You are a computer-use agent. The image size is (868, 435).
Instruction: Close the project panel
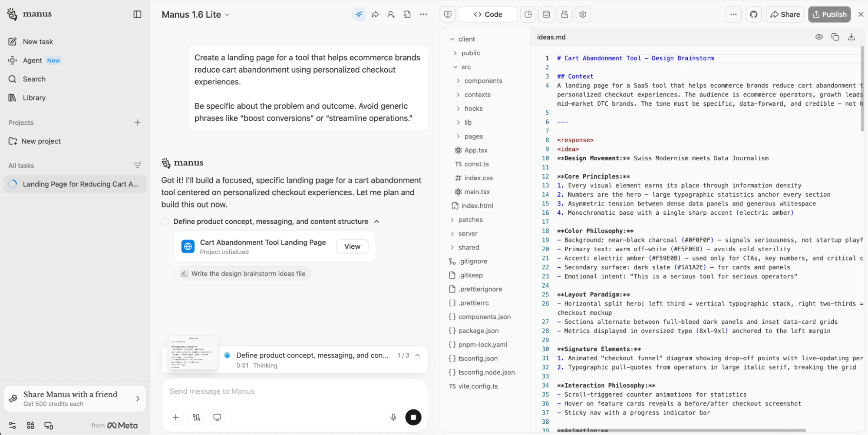coord(861,14)
